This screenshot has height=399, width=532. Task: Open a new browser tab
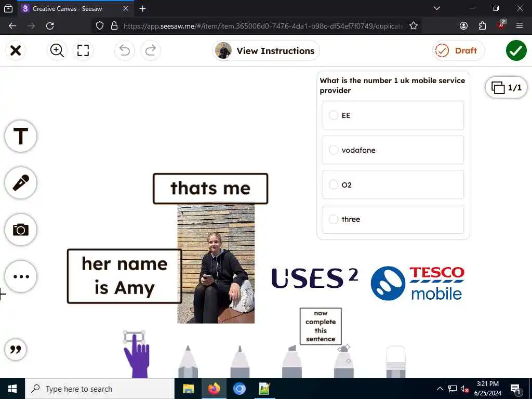point(142,9)
